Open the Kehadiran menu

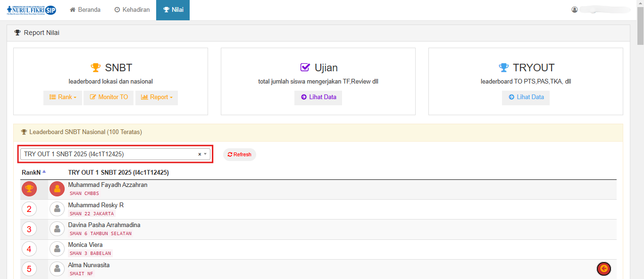pyautogui.click(x=132, y=10)
